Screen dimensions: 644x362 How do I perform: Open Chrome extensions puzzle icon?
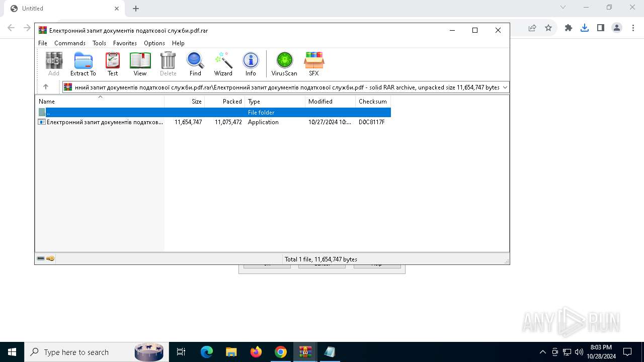click(x=569, y=28)
